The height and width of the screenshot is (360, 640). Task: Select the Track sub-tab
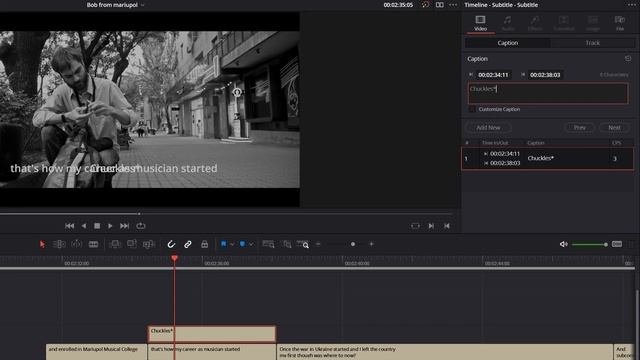593,43
